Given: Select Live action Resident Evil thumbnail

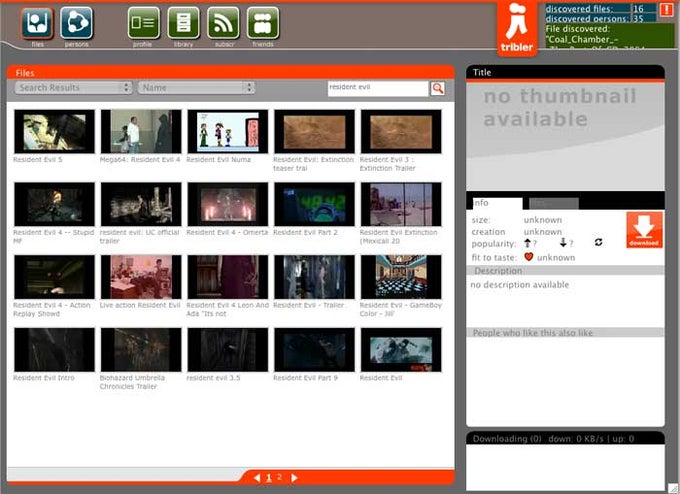Looking at the screenshot, I should [141, 277].
